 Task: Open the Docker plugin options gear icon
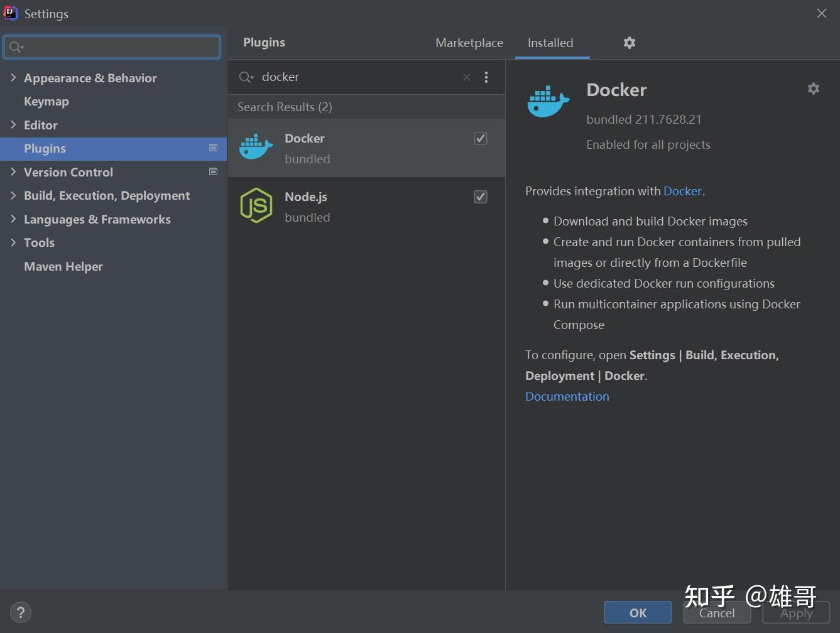click(813, 89)
